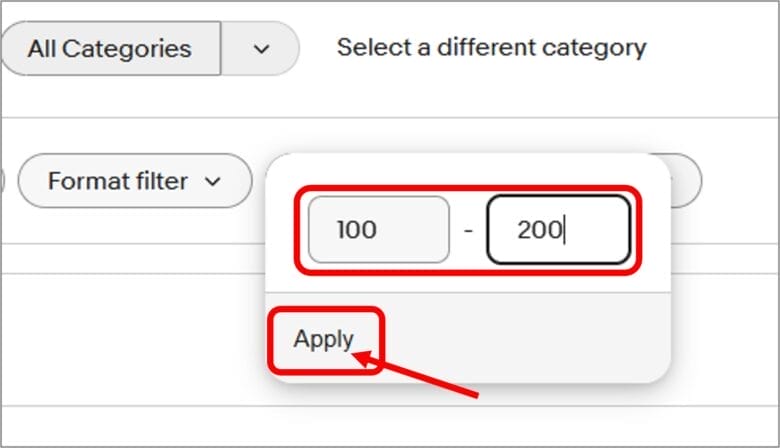Click the "Select a different category" text
This screenshot has width=780, height=448.
pyautogui.click(x=491, y=47)
